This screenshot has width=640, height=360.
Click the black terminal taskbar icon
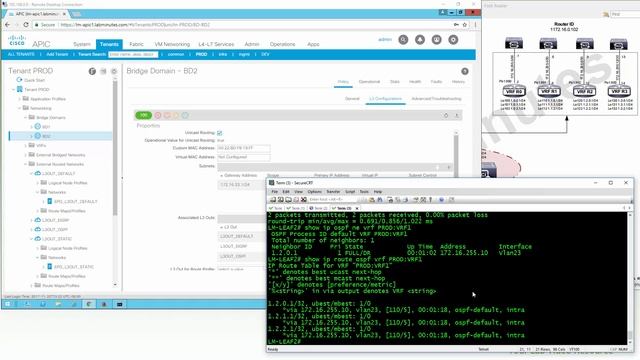point(119,304)
